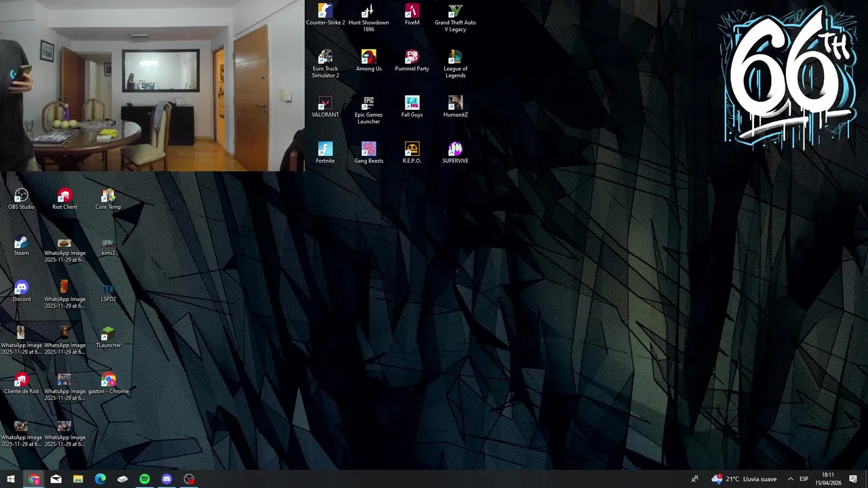Select the Fortnite desktop icon

coord(325,153)
